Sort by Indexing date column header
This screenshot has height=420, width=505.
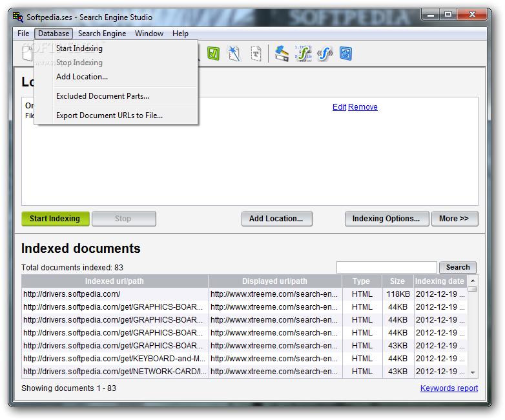(440, 281)
